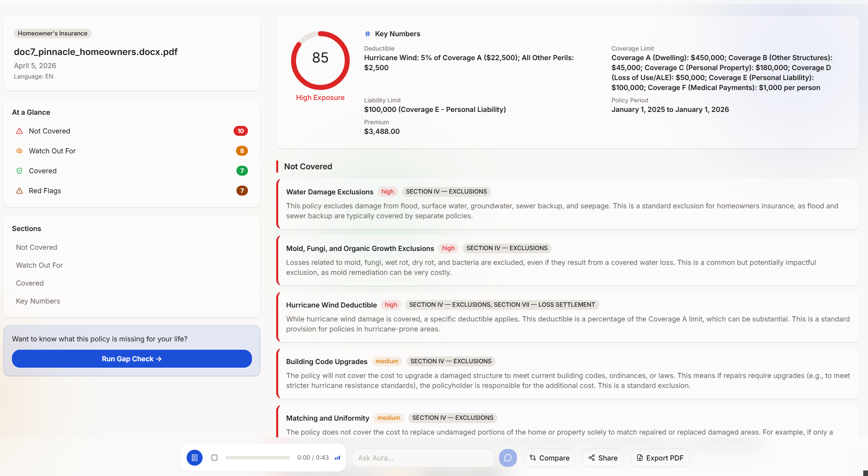868x476 pixels.
Task: Click the Watch Out For eye icon
Action: pos(19,151)
